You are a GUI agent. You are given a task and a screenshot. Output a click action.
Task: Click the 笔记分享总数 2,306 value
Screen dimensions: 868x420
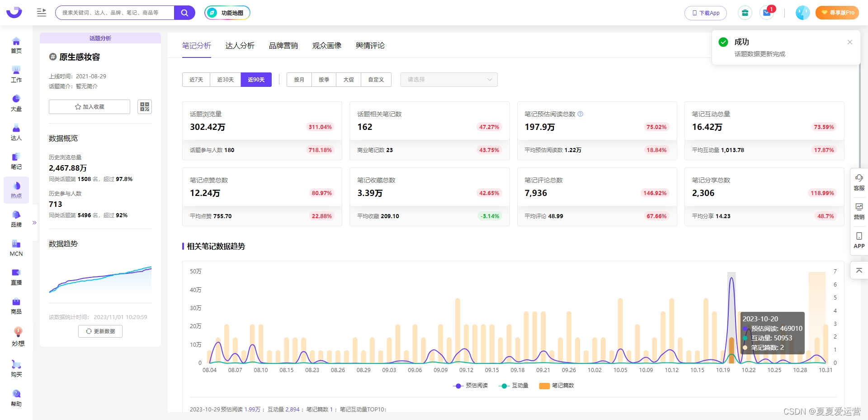click(x=703, y=193)
